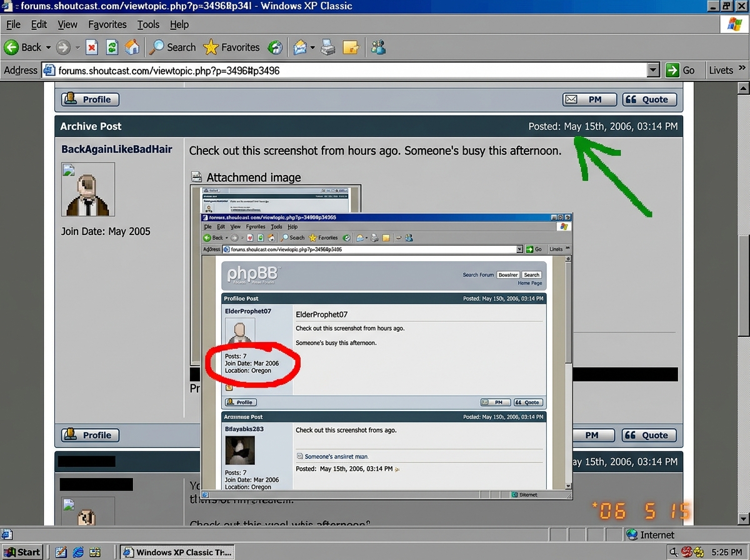Screen dimensions: 750x560
Task: Click main page scrollbar down arrow
Action: click(x=743, y=519)
